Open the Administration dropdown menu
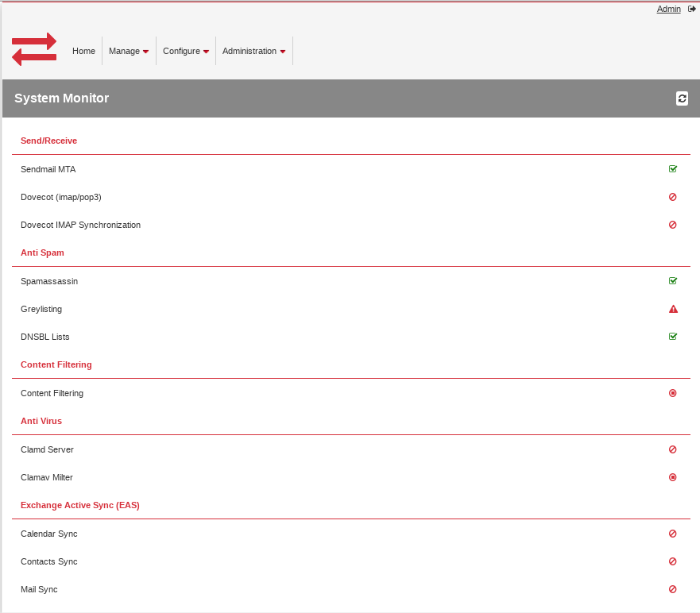 tap(253, 51)
